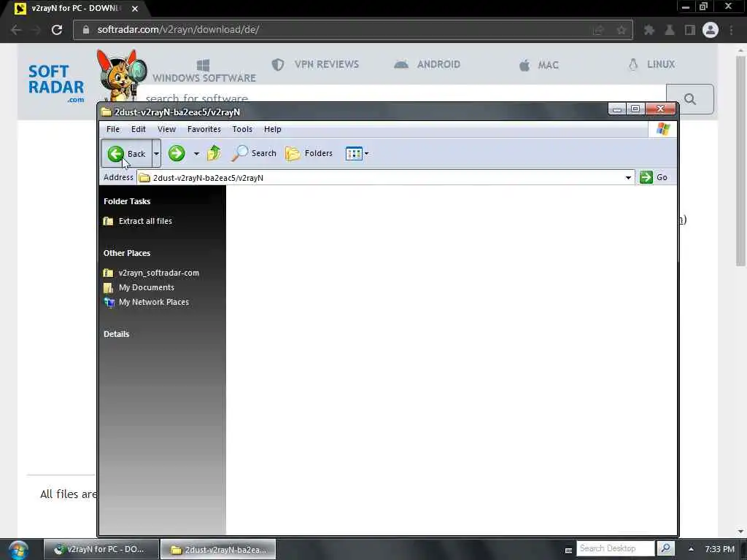This screenshot has height=560, width=747.
Task: Open My Documents link
Action: [x=146, y=287]
